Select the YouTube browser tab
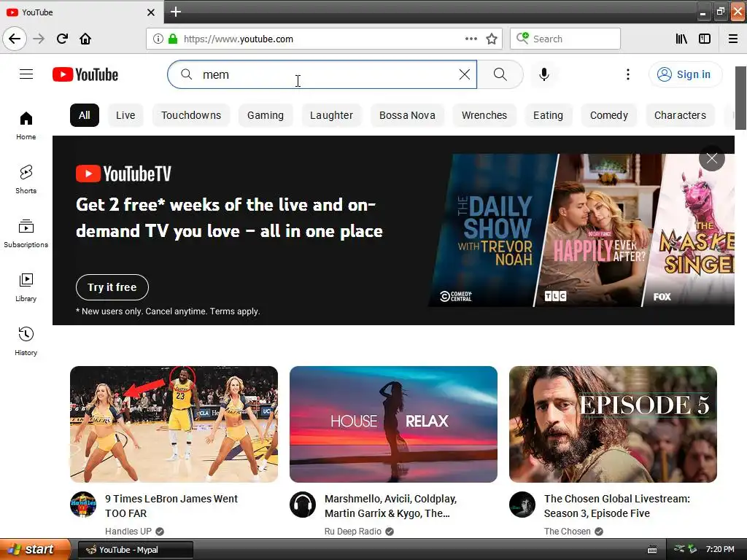The width and height of the screenshot is (747, 560). tap(82, 12)
